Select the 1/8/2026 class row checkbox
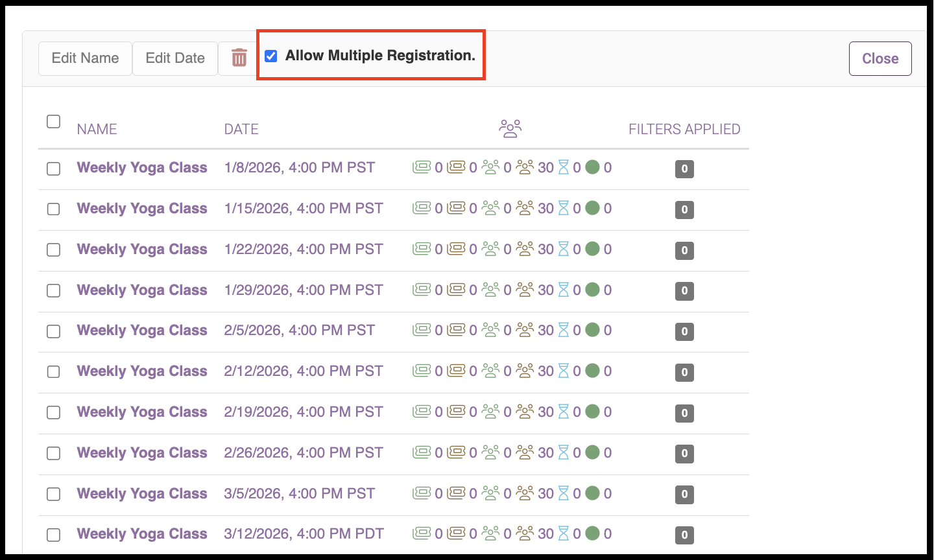Screen dimensions: 934x560 tap(54, 169)
